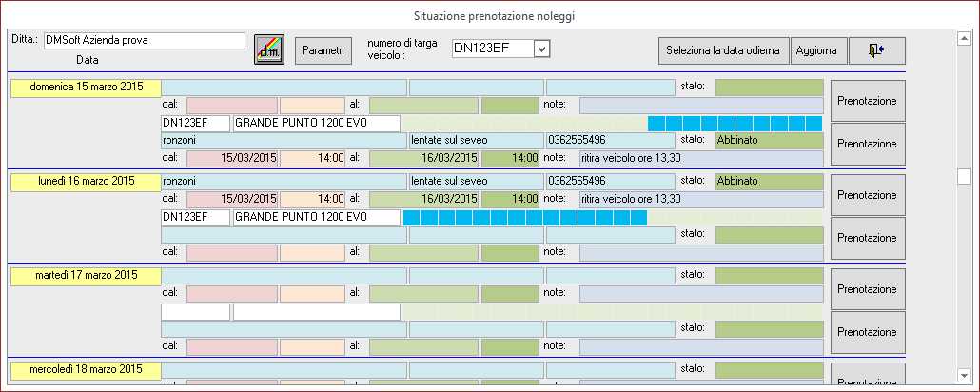The height and width of the screenshot is (392, 980).
Task: Click the empty first stato field of martedì 17
Action: (x=770, y=276)
